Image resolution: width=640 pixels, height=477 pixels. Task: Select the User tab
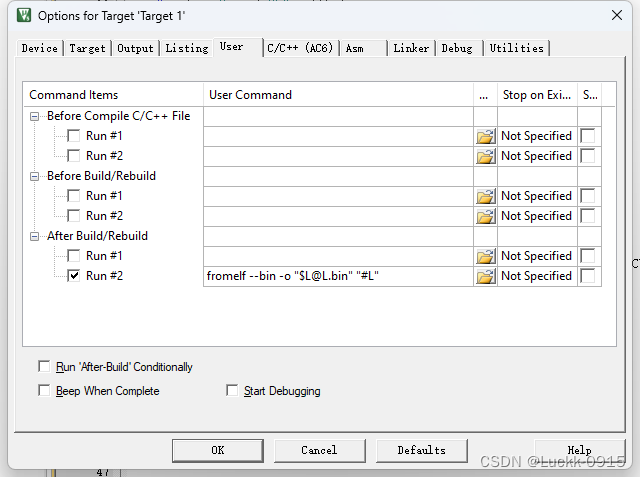[x=238, y=47]
